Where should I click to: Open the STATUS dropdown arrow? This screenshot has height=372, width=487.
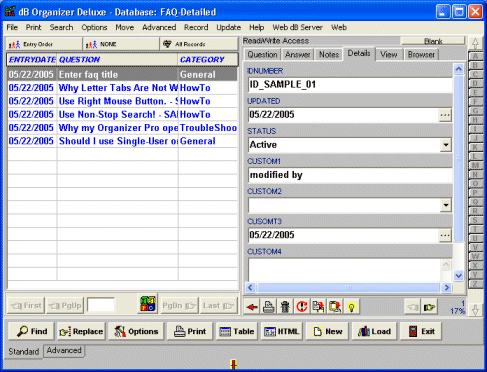[x=446, y=145]
